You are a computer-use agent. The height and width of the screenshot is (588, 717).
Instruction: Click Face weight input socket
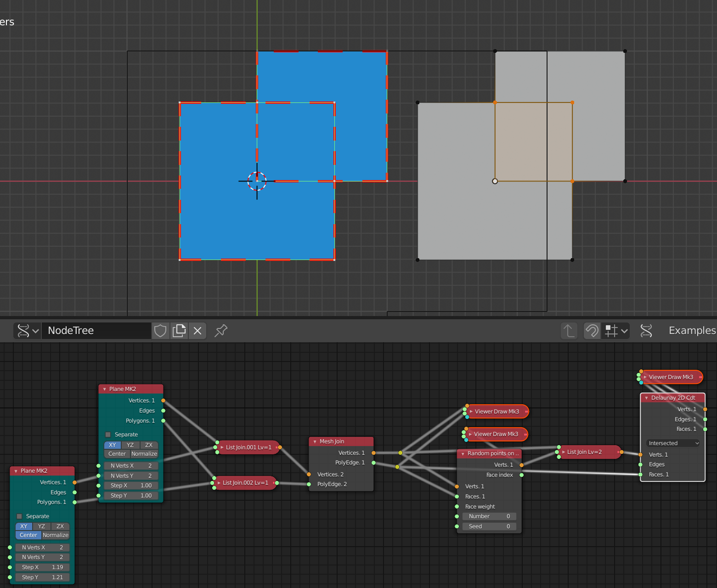457,507
